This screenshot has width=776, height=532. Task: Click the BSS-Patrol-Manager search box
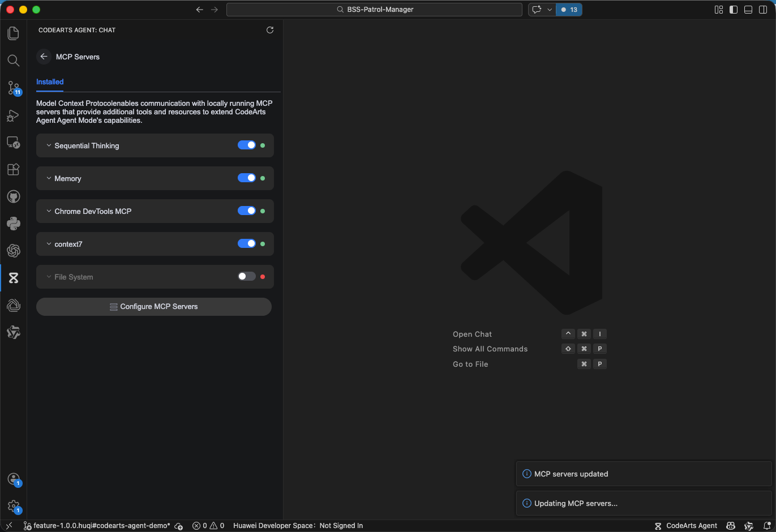tap(374, 10)
